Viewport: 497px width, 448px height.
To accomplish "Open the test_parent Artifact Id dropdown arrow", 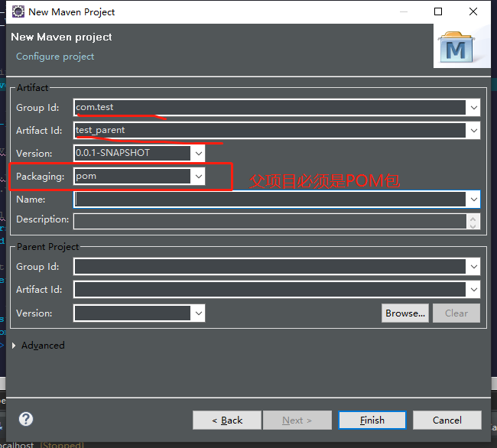I will pos(473,130).
